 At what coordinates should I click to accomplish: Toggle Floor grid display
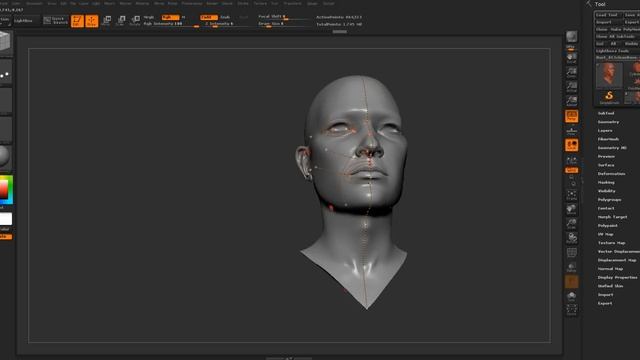coord(571,131)
